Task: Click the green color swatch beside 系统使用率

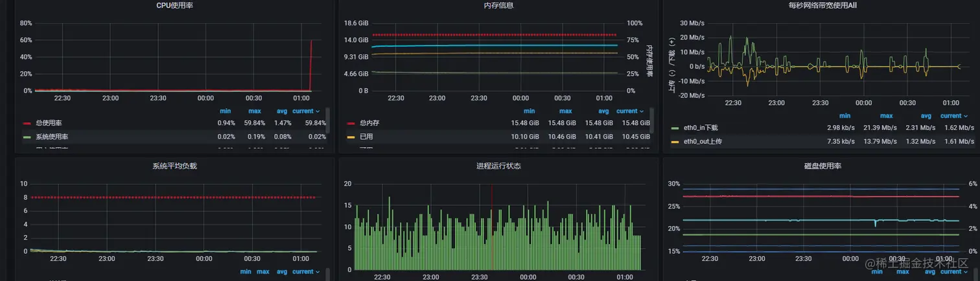Action: 27,137
